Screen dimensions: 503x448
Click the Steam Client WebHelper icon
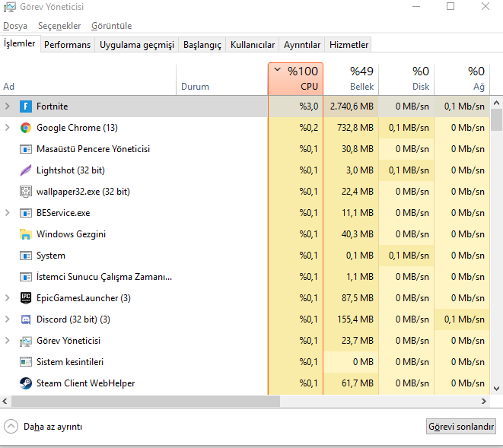click(26, 383)
